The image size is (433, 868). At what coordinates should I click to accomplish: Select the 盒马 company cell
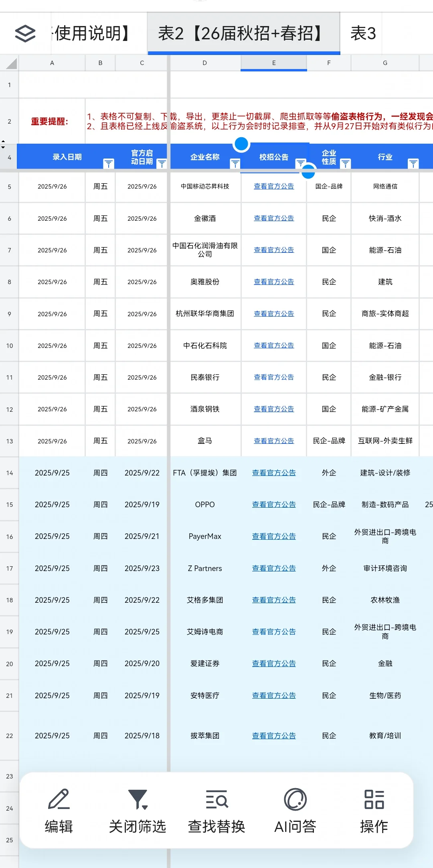(x=205, y=441)
